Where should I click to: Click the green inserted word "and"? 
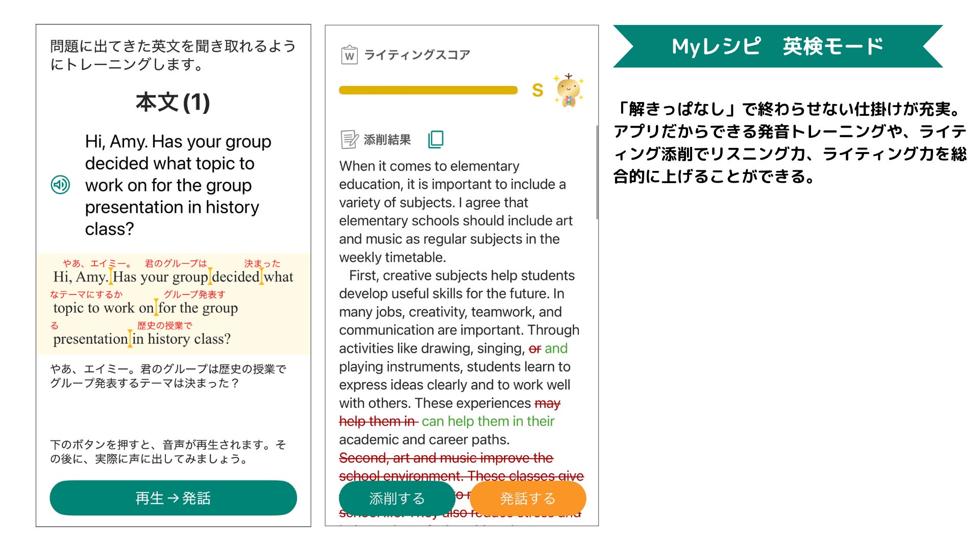[556, 348]
